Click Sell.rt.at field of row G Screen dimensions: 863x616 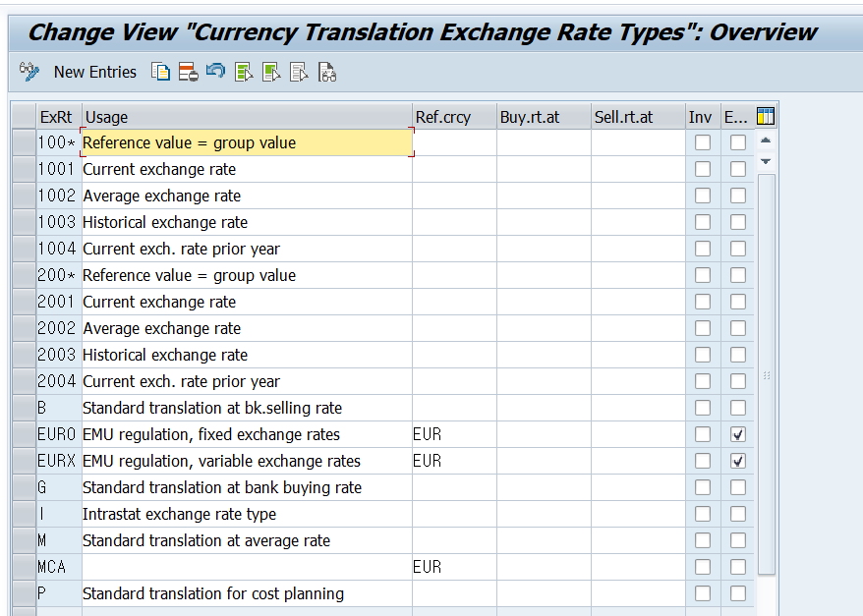[x=639, y=487]
